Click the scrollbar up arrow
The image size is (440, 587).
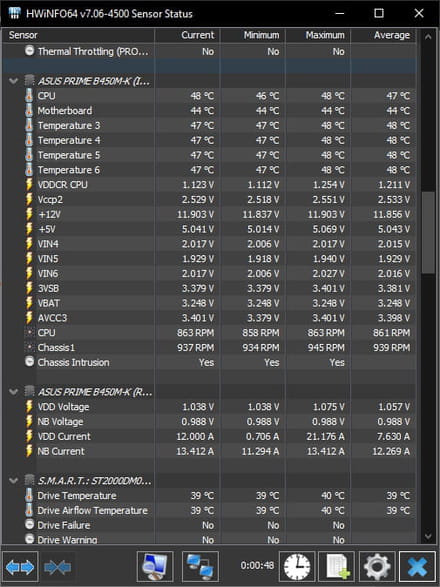click(428, 37)
